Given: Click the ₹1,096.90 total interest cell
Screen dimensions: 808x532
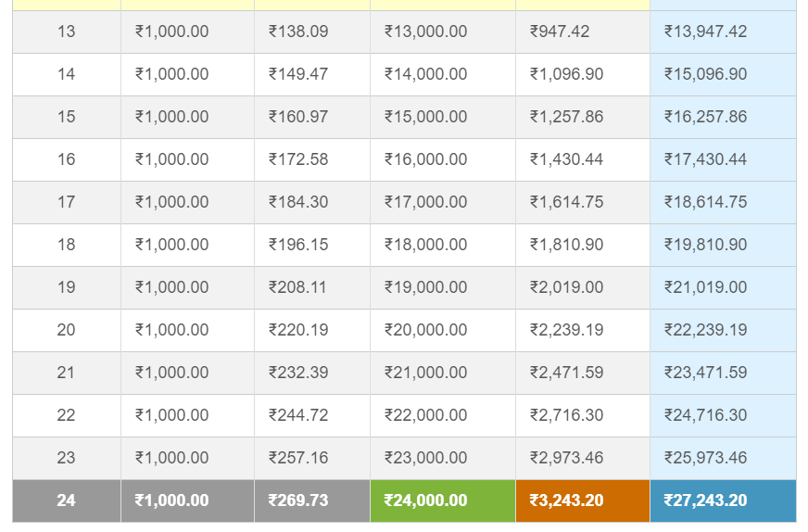Looking at the screenshot, I should (583, 74).
